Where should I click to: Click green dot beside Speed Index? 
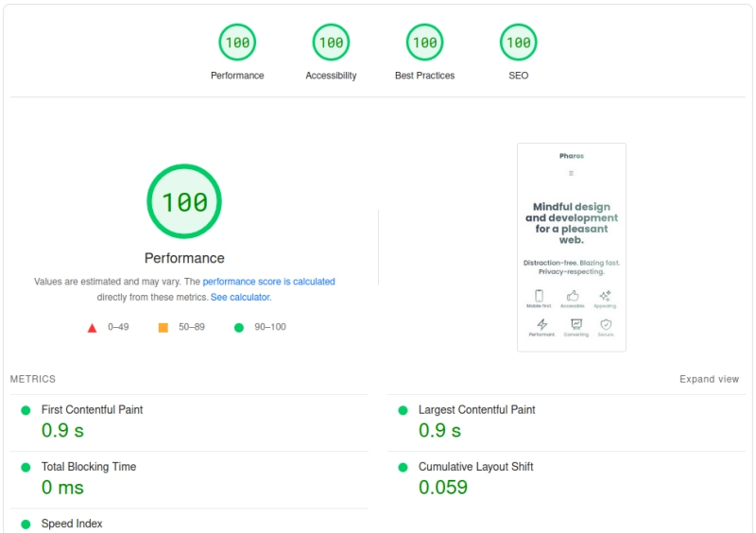[26, 524]
